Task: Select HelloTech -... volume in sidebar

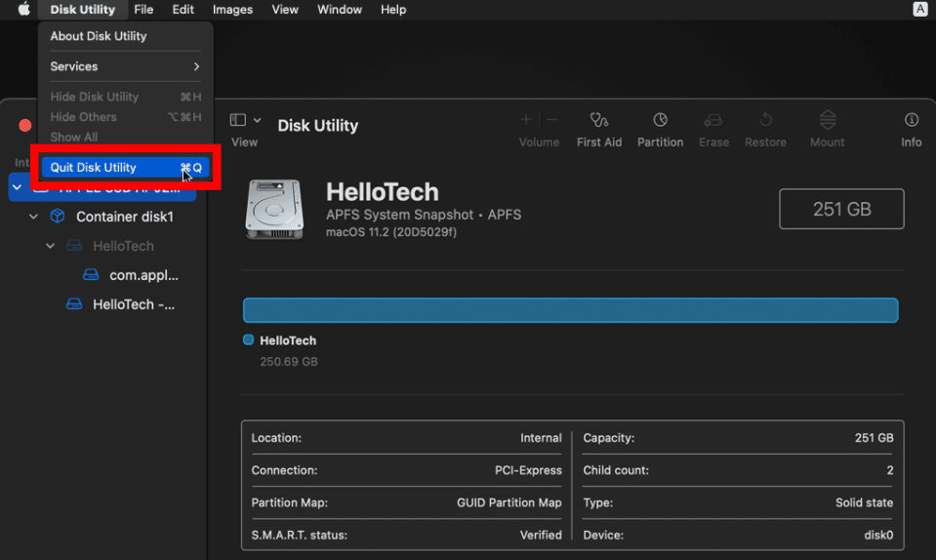Action: click(x=134, y=304)
